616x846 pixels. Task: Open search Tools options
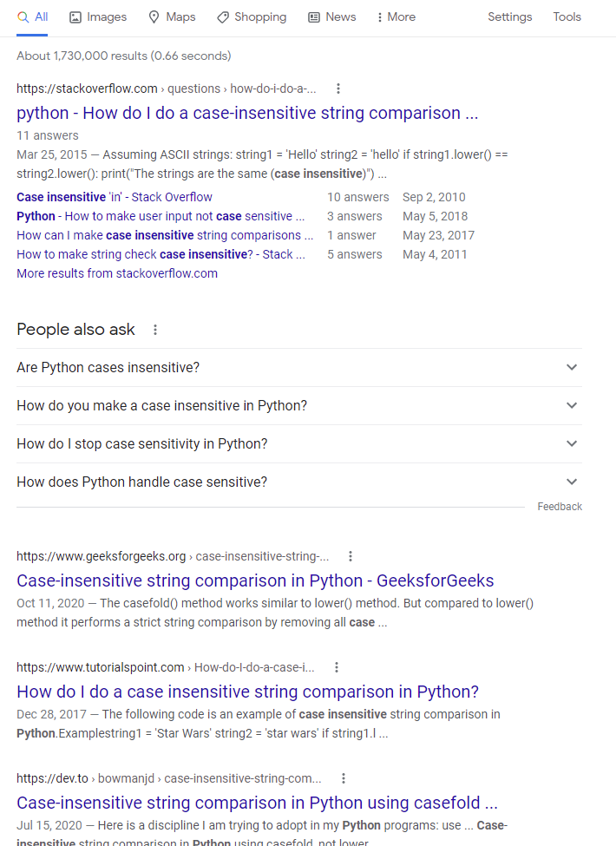click(x=567, y=17)
